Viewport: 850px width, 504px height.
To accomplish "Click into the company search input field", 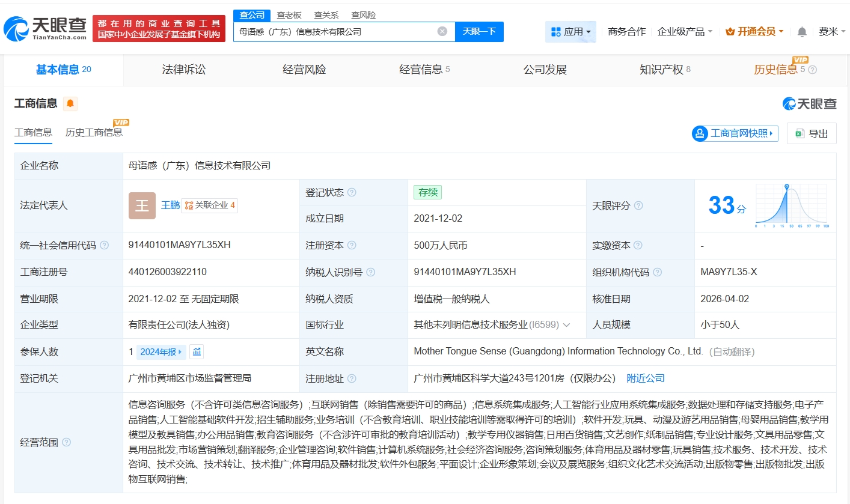I will pos(334,32).
